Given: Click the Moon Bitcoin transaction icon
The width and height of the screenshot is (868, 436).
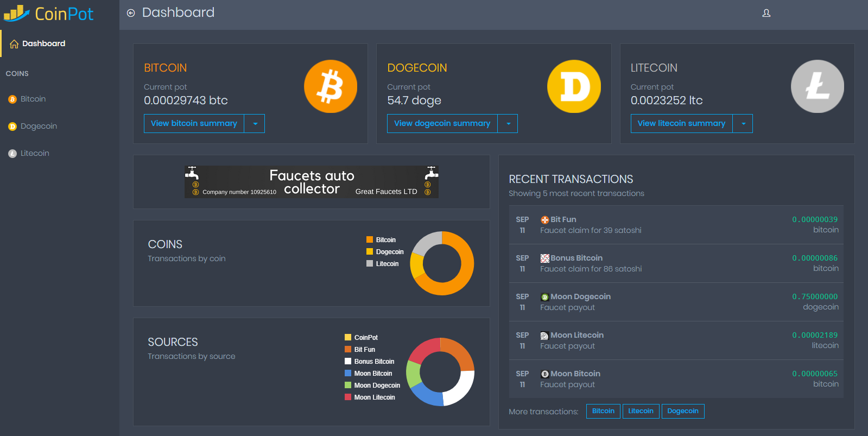Looking at the screenshot, I should (544, 374).
